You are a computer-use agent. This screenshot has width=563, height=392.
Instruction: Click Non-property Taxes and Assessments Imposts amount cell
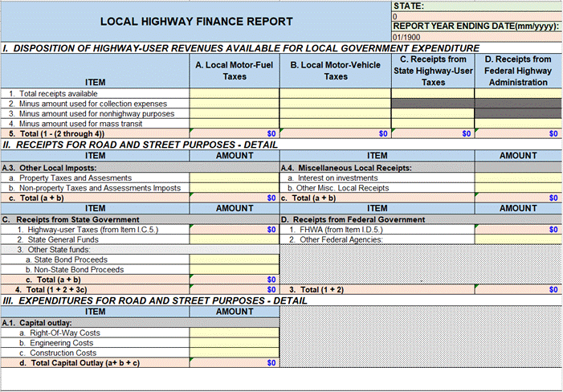[x=234, y=188]
